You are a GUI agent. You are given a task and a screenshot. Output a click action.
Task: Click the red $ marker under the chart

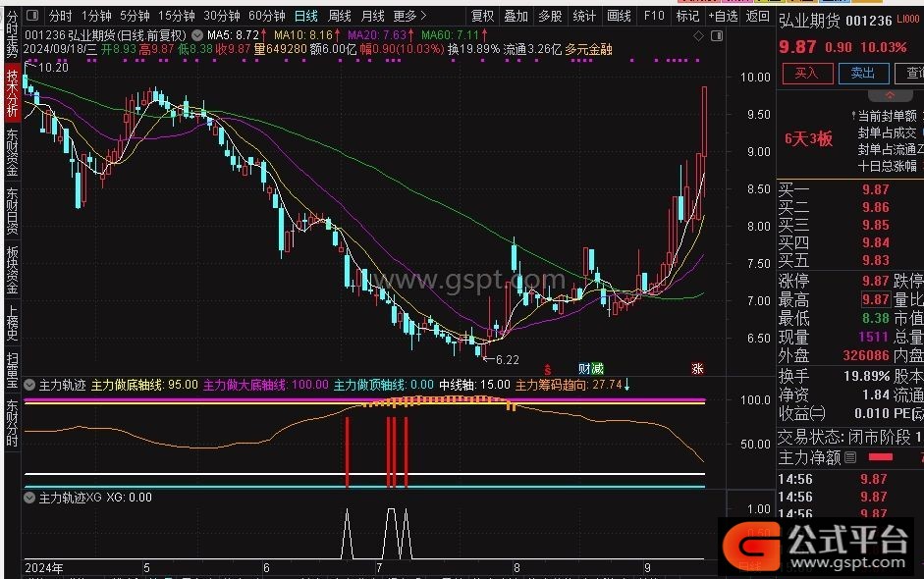pos(548,369)
